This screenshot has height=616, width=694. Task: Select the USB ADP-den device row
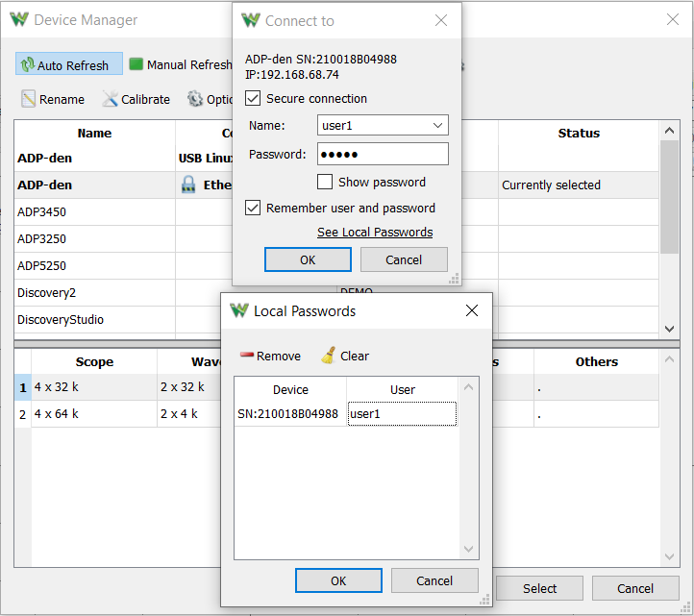(124, 158)
